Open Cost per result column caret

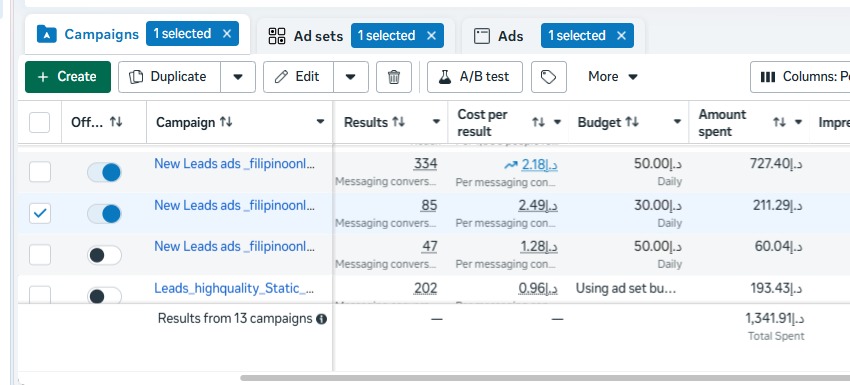(557, 123)
